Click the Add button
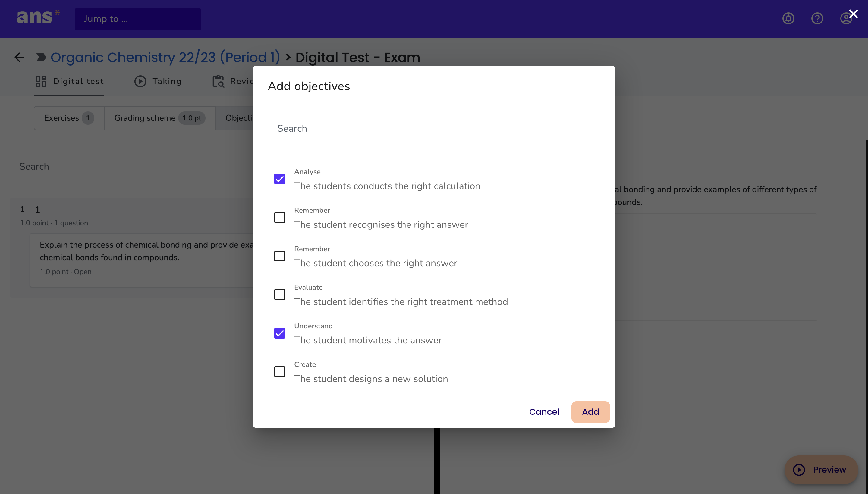Screen dimensions: 868x494 click(590, 412)
